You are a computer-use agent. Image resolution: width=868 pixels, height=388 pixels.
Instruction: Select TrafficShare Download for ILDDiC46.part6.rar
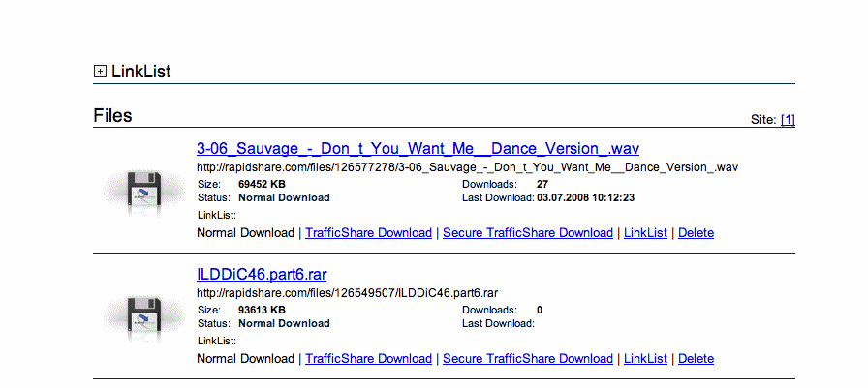[368, 359]
